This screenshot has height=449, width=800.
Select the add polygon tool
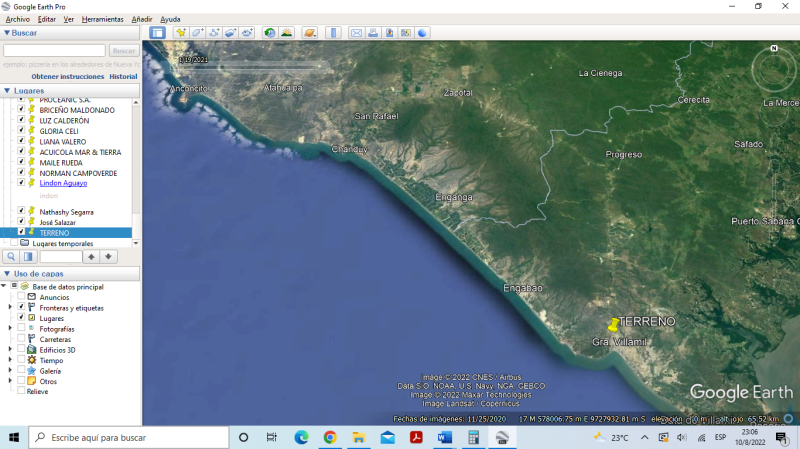click(198, 33)
